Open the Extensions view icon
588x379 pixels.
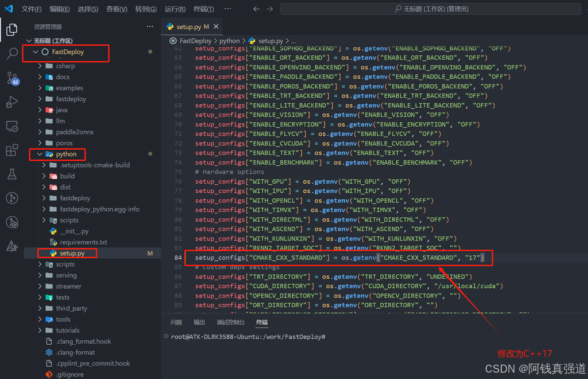(12, 150)
